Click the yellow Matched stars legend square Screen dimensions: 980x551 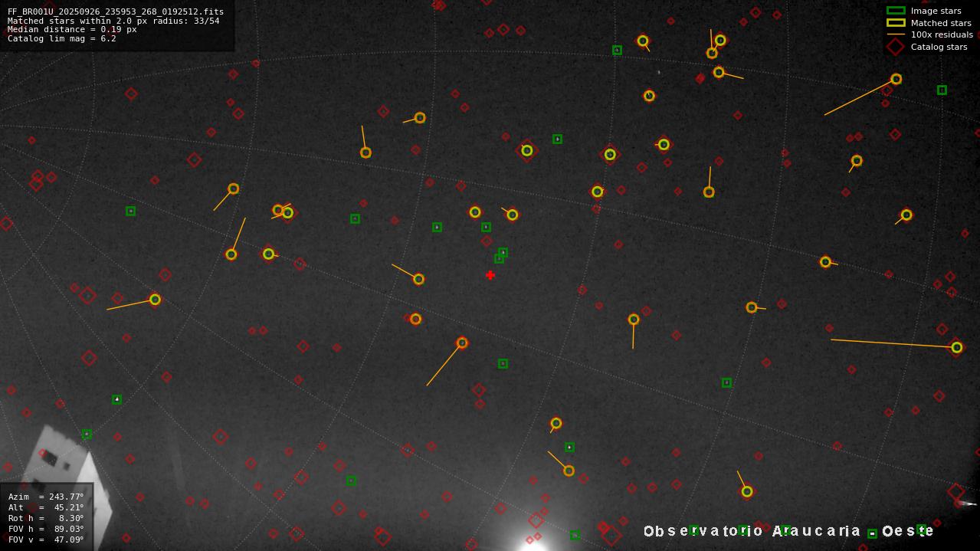[x=896, y=23]
